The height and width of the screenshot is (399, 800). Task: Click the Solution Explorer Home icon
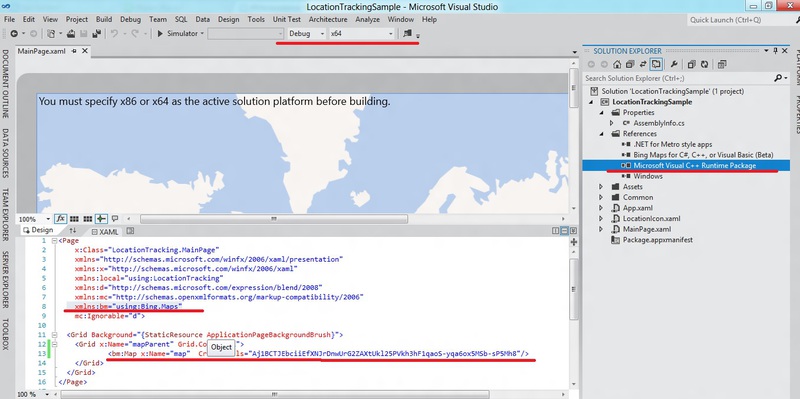617,64
